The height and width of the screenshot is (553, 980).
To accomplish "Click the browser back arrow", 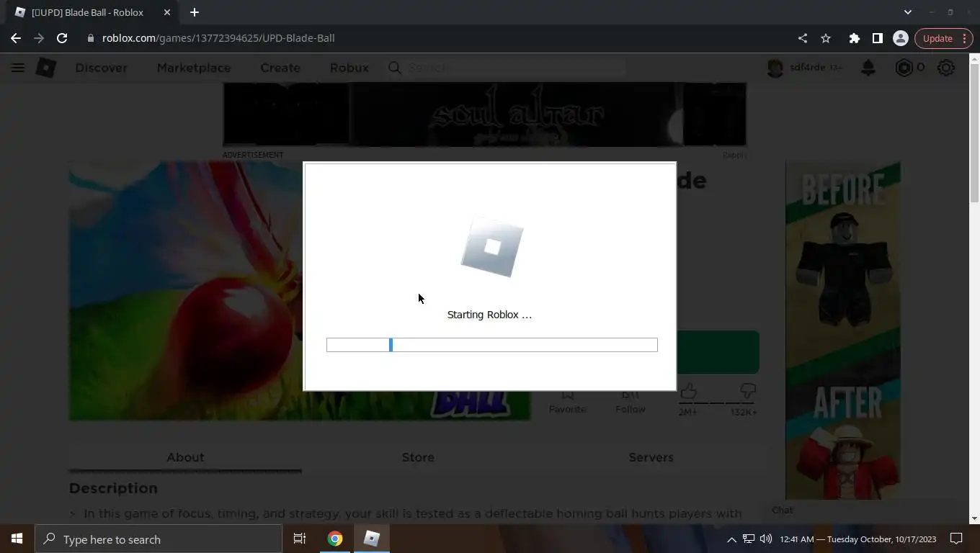I will 16,38.
